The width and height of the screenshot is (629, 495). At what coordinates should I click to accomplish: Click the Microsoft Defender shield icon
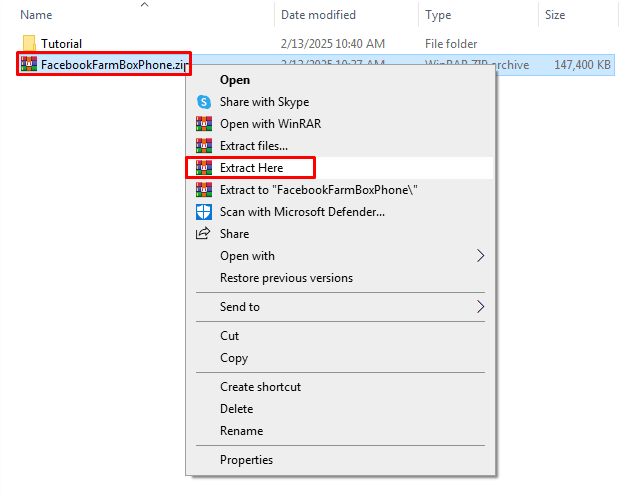coord(204,212)
